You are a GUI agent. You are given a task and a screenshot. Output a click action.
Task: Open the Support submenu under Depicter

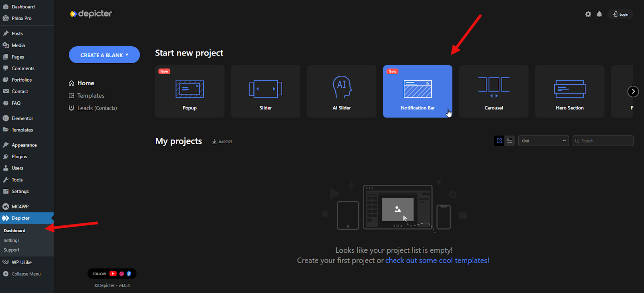coord(11,250)
